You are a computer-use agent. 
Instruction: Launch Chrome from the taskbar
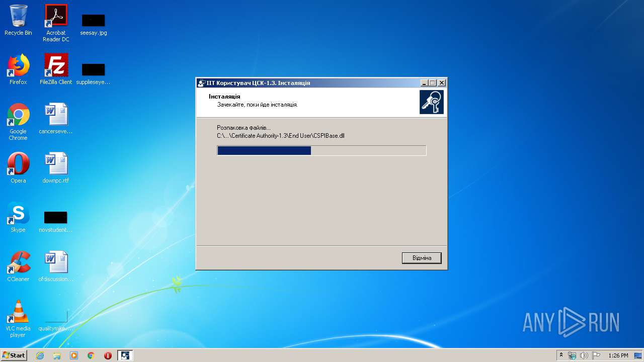pyautogui.click(x=91, y=355)
